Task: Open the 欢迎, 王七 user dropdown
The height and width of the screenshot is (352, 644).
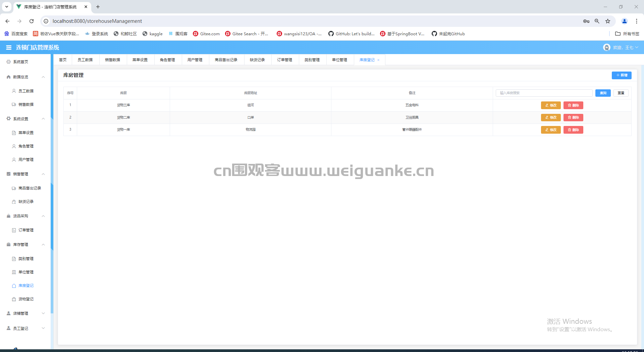Action: tap(625, 48)
